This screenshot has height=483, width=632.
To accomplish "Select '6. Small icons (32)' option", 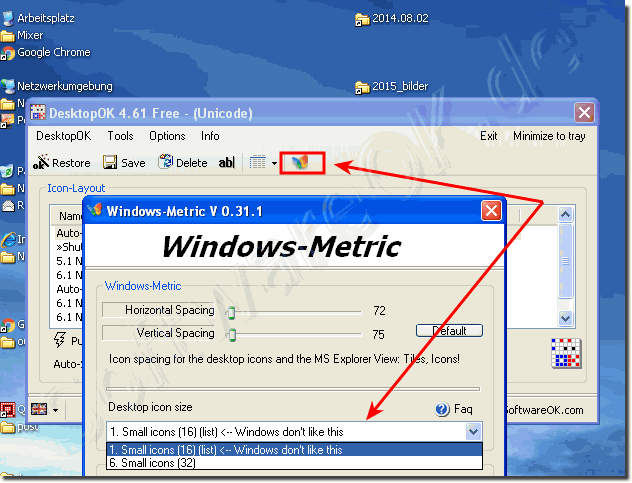I will (295, 463).
